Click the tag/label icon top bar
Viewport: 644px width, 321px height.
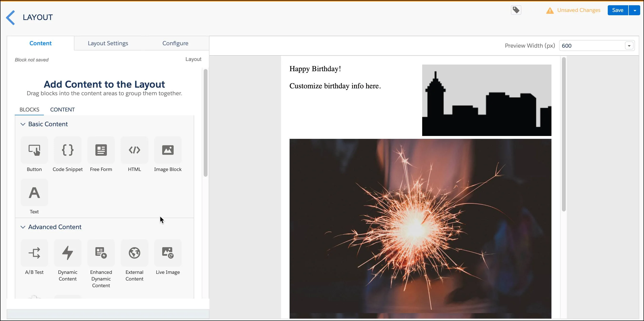pos(516,10)
